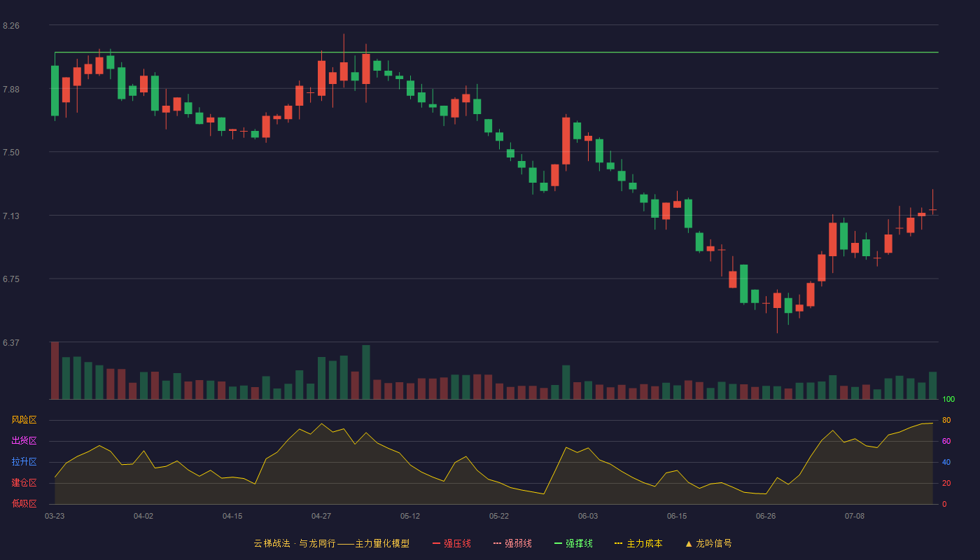Image resolution: width=980 pixels, height=560 pixels.
Task: Click the green 强撑线 legend line marker
Action: click(558, 543)
